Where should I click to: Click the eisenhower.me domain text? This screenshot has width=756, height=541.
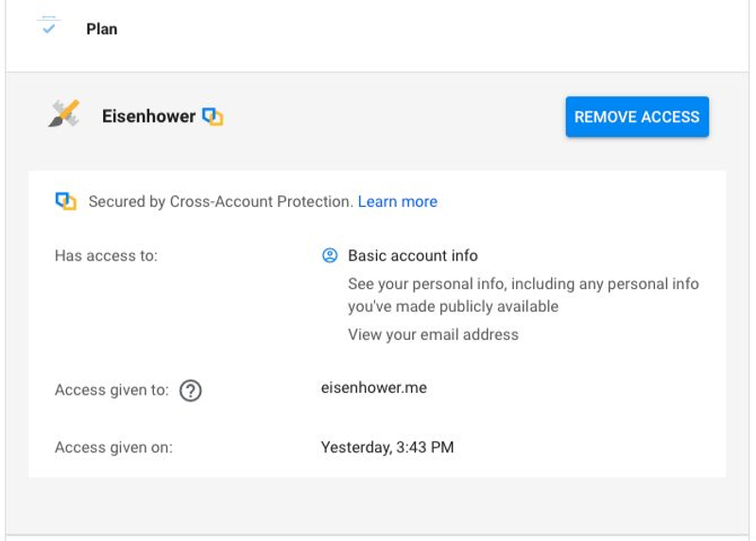point(373,387)
